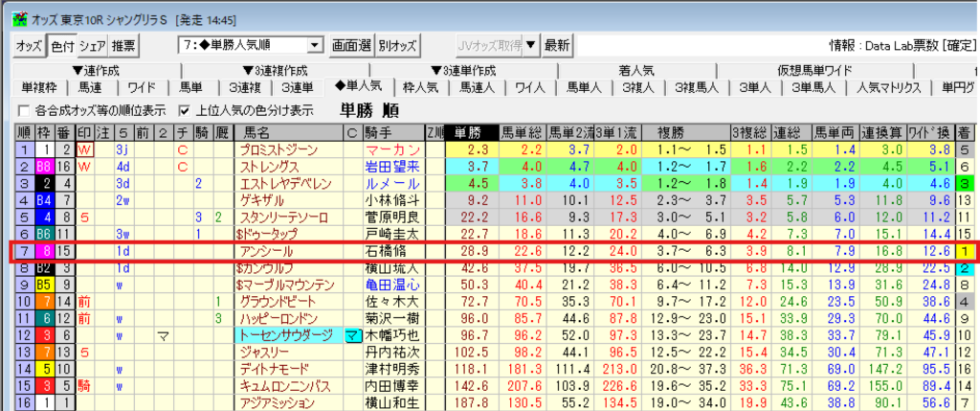Image resolution: width=980 pixels, height=411 pixels.
Task: Click the red C mark in ストレングス row
Action: point(180,167)
